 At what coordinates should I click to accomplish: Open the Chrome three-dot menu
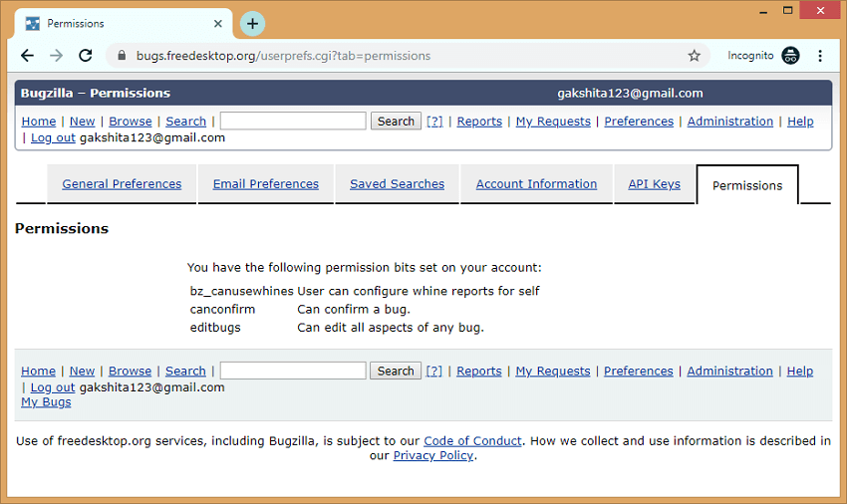[820, 56]
